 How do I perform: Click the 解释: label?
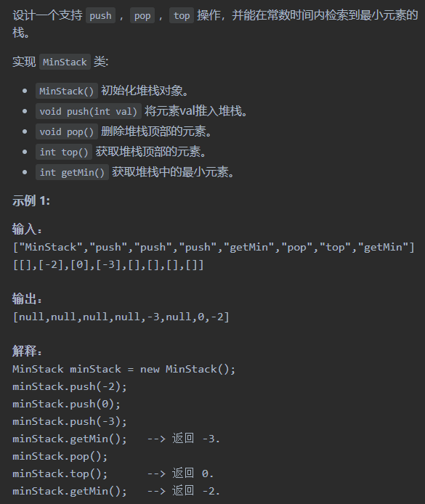pos(27,351)
